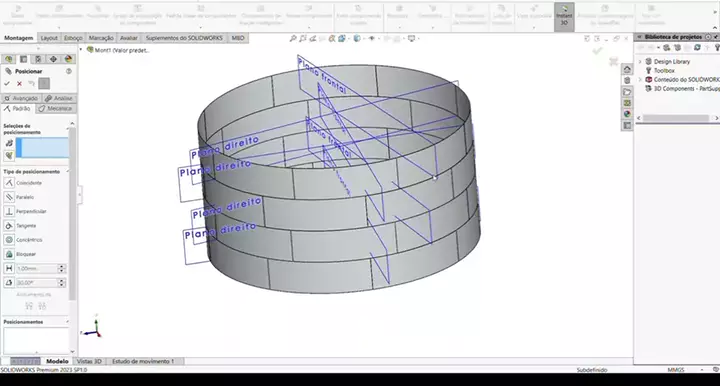Select the Tangente mate type
This screenshot has width=720, height=386.
pyautogui.click(x=9, y=225)
